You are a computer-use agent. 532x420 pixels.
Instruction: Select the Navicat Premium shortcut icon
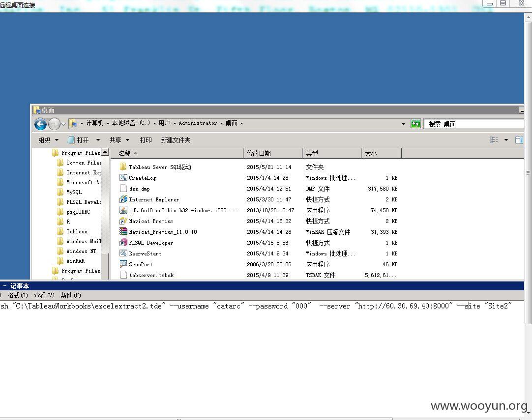click(123, 221)
